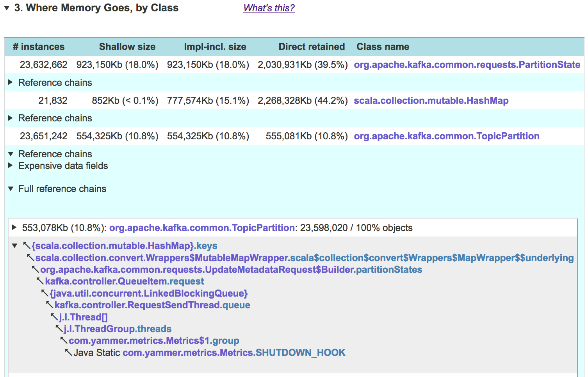Expand Reference chains under HashMap row

click(11, 118)
